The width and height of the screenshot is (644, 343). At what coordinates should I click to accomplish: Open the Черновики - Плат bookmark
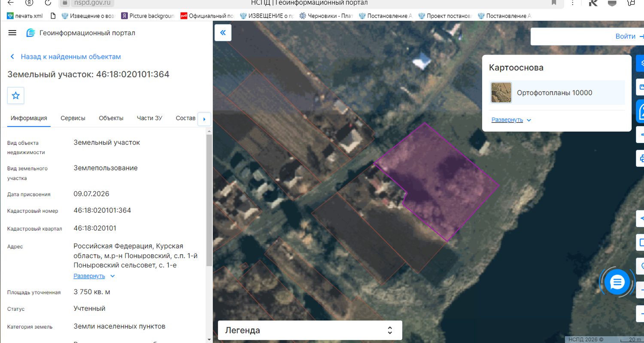point(326,16)
